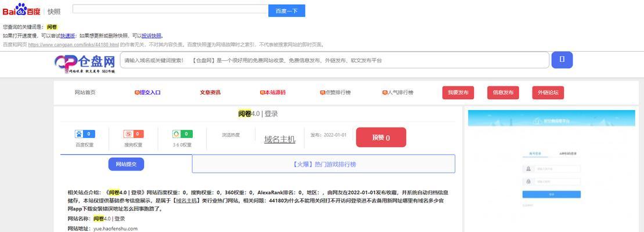Click the 顶赞 0 like button
This screenshot has height=232, width=644.
pyautogui.click(x=381, y=137)
